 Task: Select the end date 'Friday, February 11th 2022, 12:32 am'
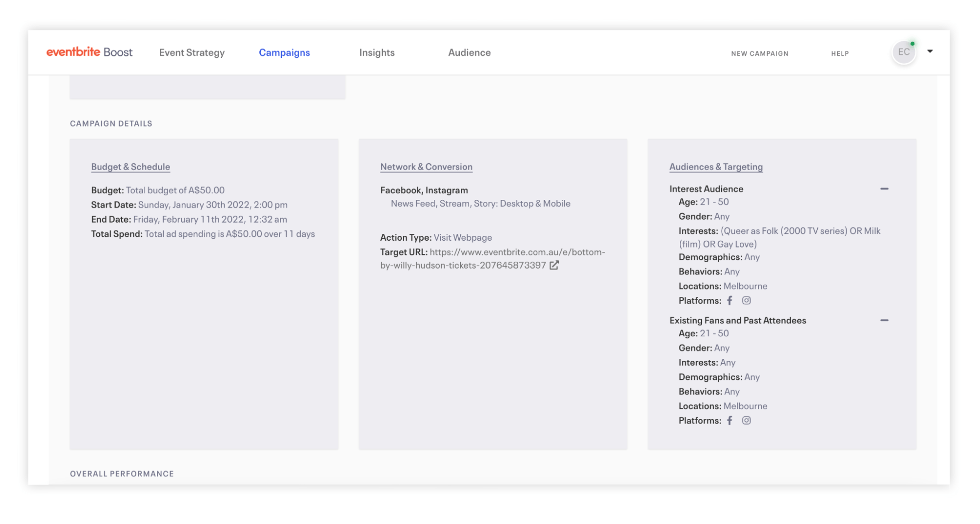pos(210,220)
